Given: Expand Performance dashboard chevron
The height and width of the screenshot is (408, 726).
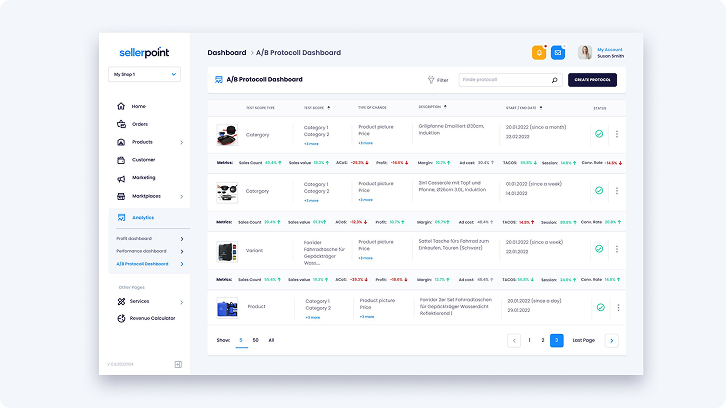Looking at the screenshot, I should 182,251.
